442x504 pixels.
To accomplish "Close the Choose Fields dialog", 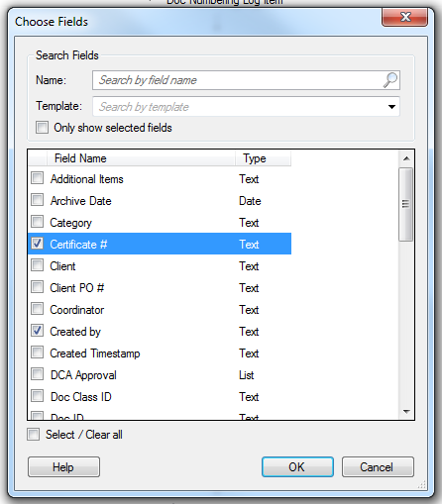I will 405,17.
